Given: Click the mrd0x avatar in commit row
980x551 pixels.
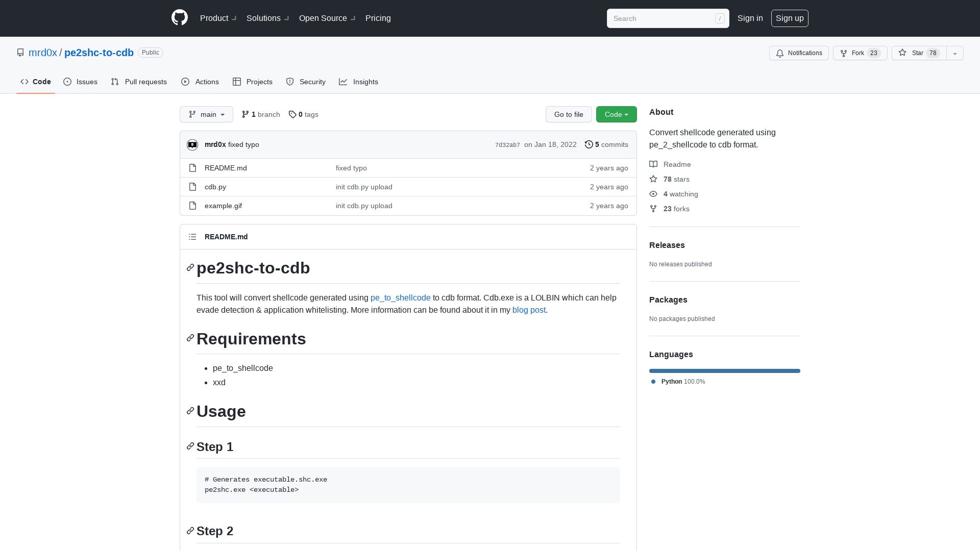Looking at the screenshot, I should tap(192, 145).
